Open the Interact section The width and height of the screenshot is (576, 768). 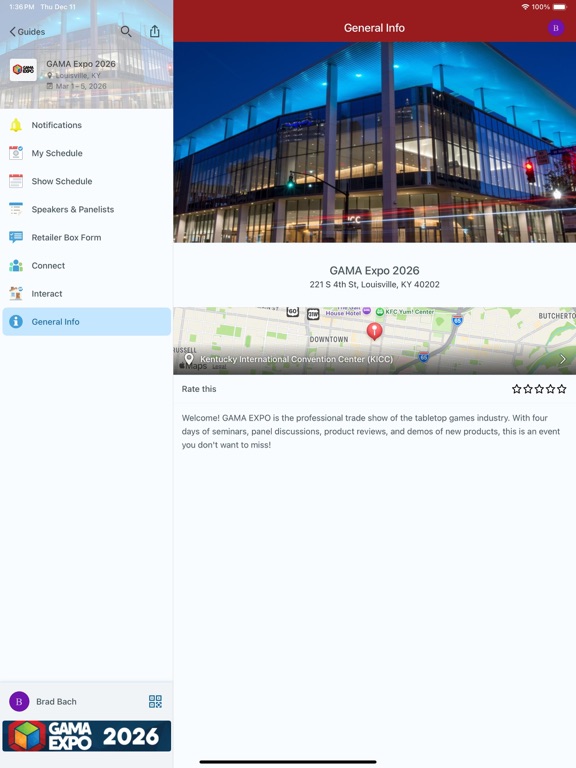[87, 293]
